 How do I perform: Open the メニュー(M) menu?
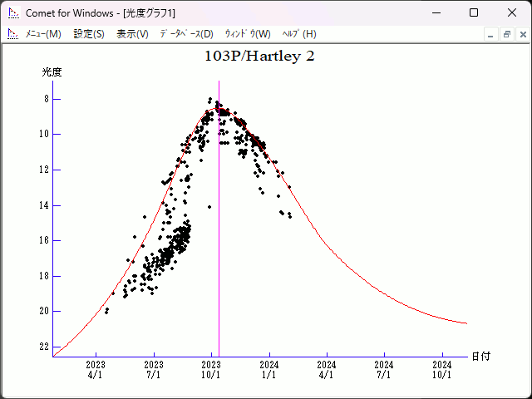43,34
